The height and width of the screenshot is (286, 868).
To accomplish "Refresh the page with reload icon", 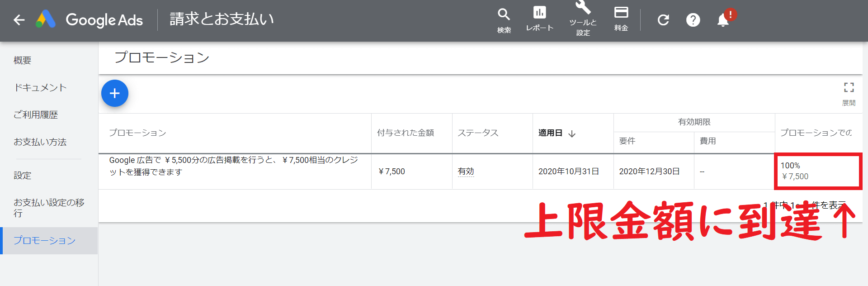I will point(663,20).
